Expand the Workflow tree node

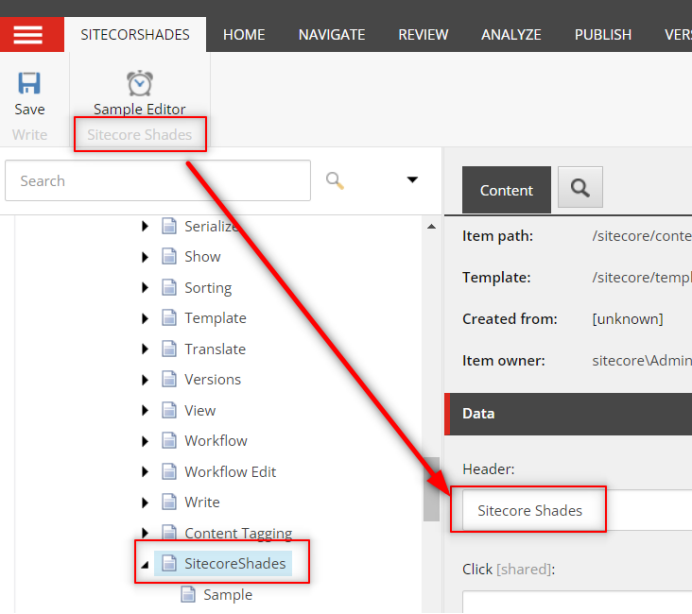[x=145, y=441]
